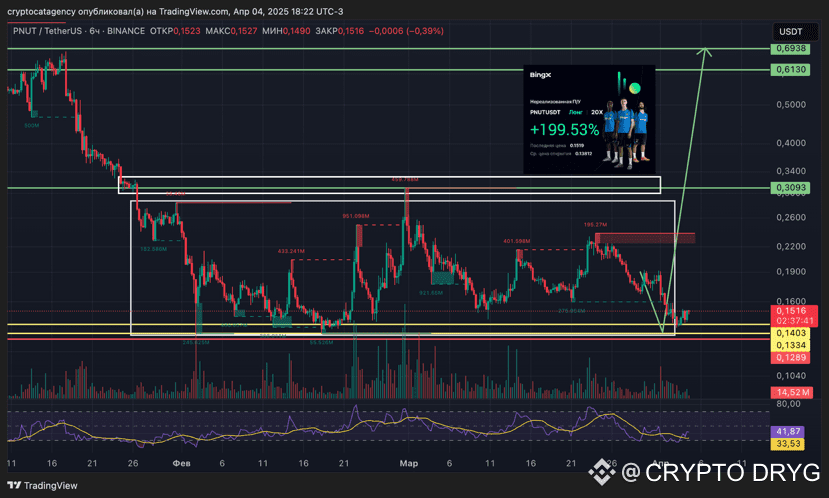Click the 195.27M volume annotation

coord(595,225)
